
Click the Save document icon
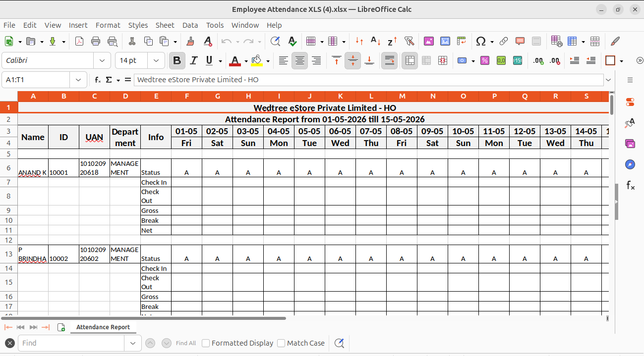click(53, 42)
